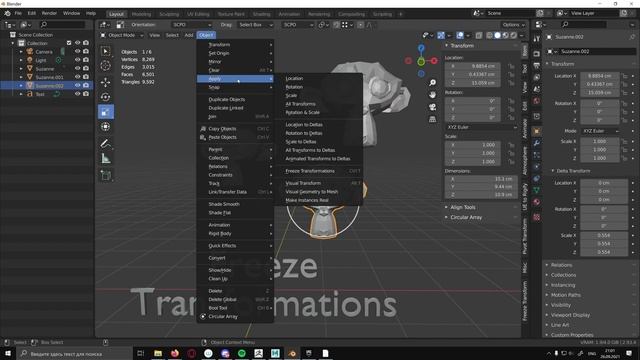The image size is (640, 360).
Task: Select the Cursor tool in the viewport toolbar
Action: coord(105,66)
